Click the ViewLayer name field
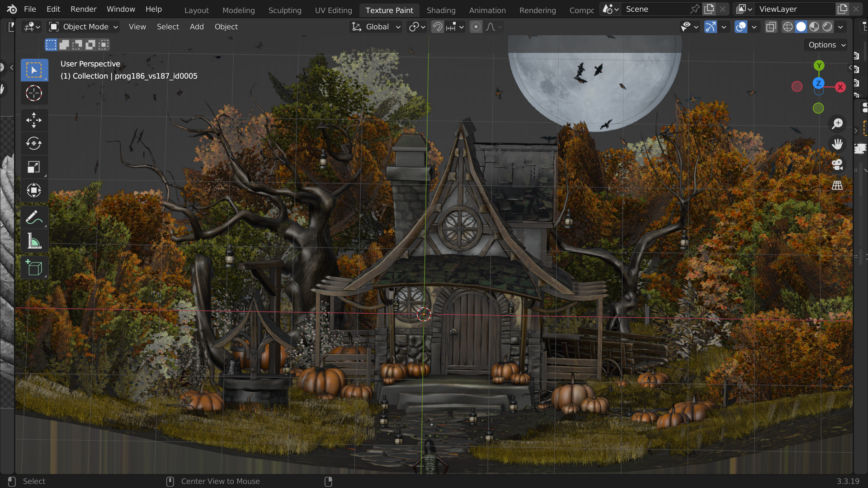 click(796, 9)
